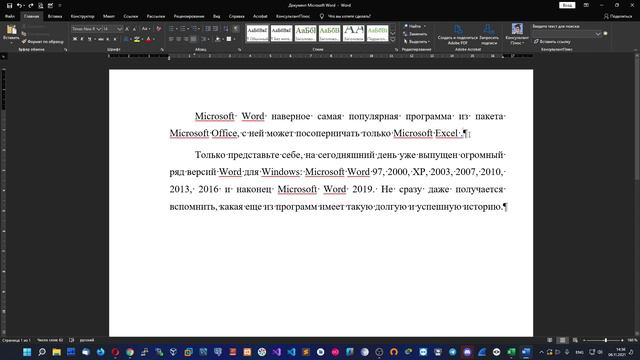Click Format Painter (Формат по образцу)

click(43, 42)
